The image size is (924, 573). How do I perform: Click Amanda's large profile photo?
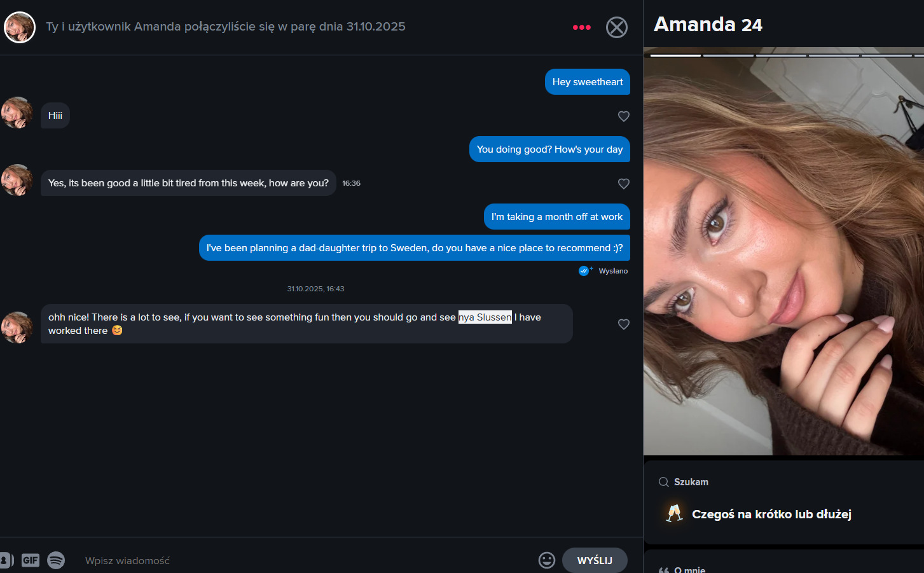[x=783, y=254]
